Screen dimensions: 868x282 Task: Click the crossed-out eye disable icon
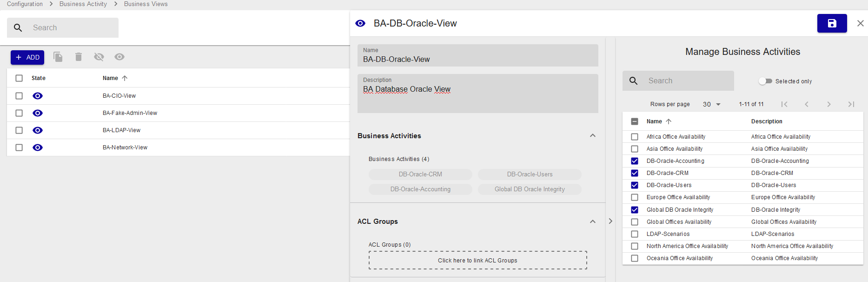pyautogui.click(x=99, y=57)
